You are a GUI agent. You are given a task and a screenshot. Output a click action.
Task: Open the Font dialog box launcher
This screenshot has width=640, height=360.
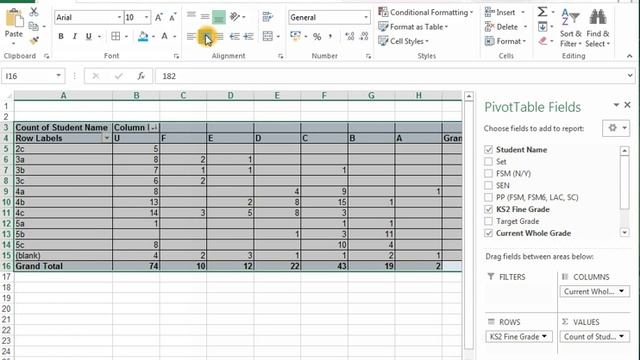(x=176, y=56)
